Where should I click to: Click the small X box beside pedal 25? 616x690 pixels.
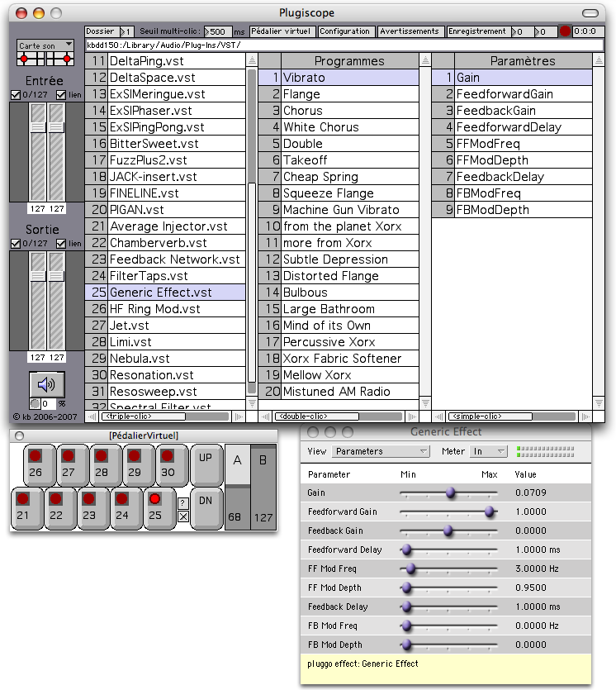point(183,516)
